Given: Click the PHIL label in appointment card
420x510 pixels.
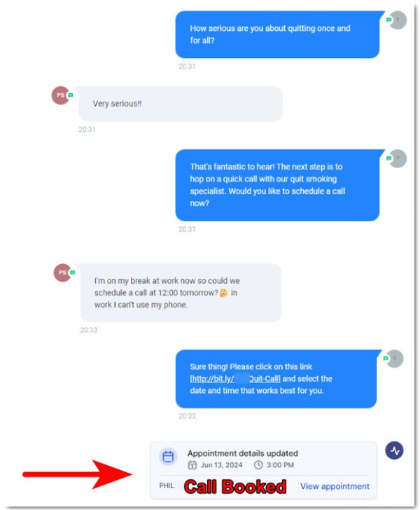Looking at the screenshot, I should pyautogui.click(x=167, y=485).
